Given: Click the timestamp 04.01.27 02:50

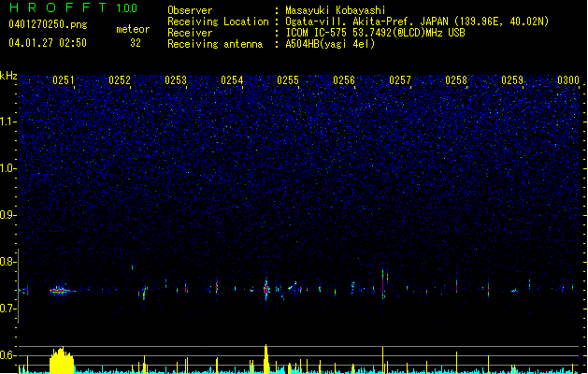Looking at the screenshot, I should click(x=48, y=43).
